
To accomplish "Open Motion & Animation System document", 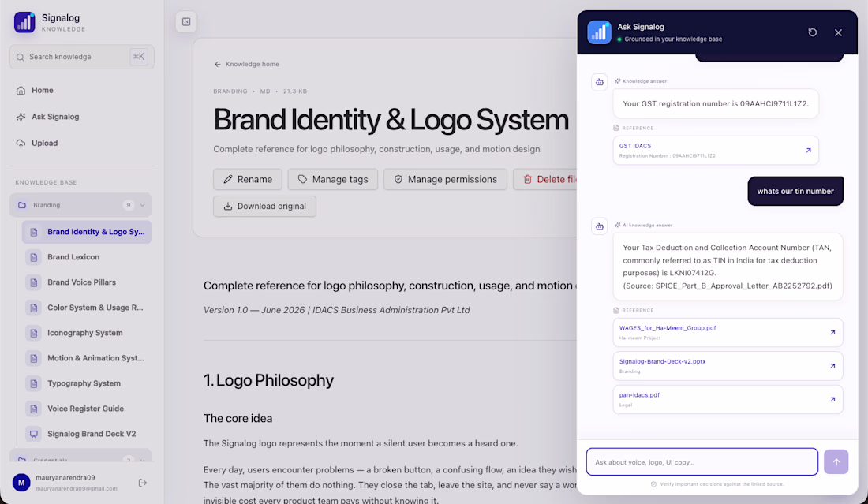I will click(86, 359).
